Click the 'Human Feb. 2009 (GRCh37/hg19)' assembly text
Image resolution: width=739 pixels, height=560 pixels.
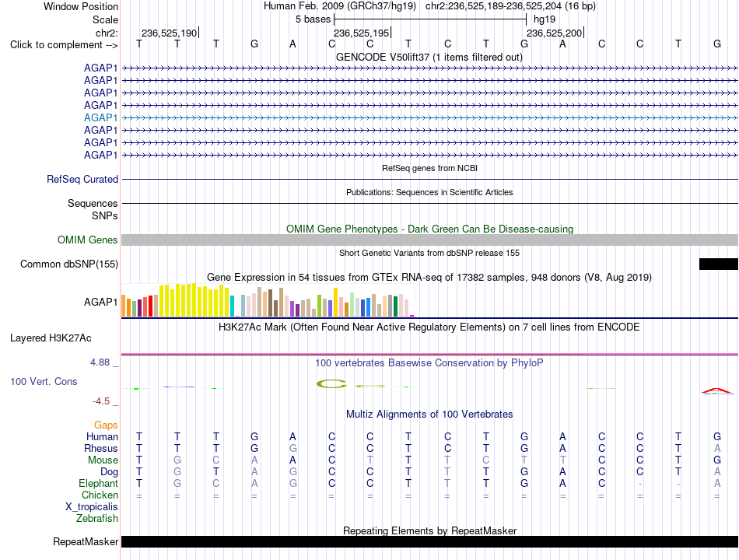[340, 6]
